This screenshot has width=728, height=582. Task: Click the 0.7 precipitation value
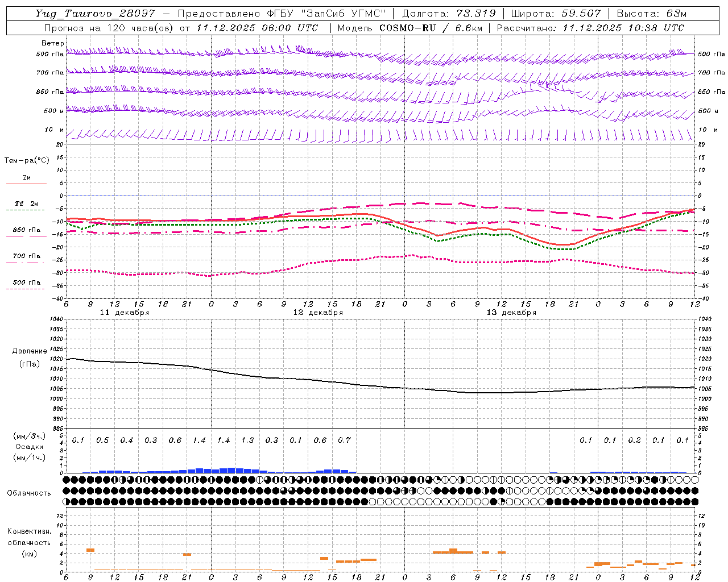pyautogui.click(x=344, y=440)
